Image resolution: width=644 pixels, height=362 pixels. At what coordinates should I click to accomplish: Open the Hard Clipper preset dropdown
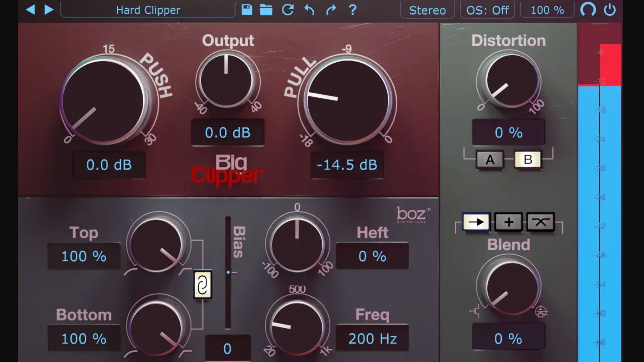tap(148, 10)
